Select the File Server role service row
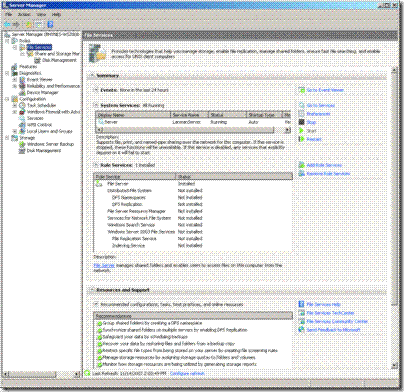 (193, 184)
